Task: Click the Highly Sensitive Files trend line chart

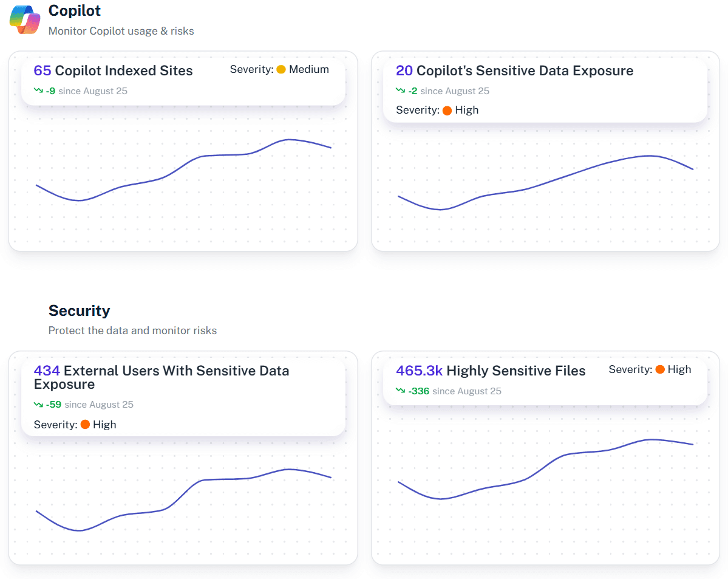Action: 545,474
